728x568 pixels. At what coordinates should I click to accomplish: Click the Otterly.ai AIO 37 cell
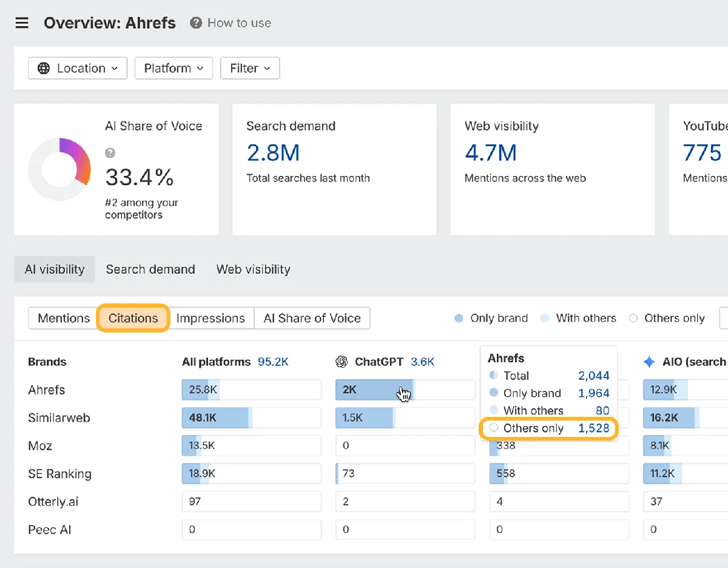point(686,501)
